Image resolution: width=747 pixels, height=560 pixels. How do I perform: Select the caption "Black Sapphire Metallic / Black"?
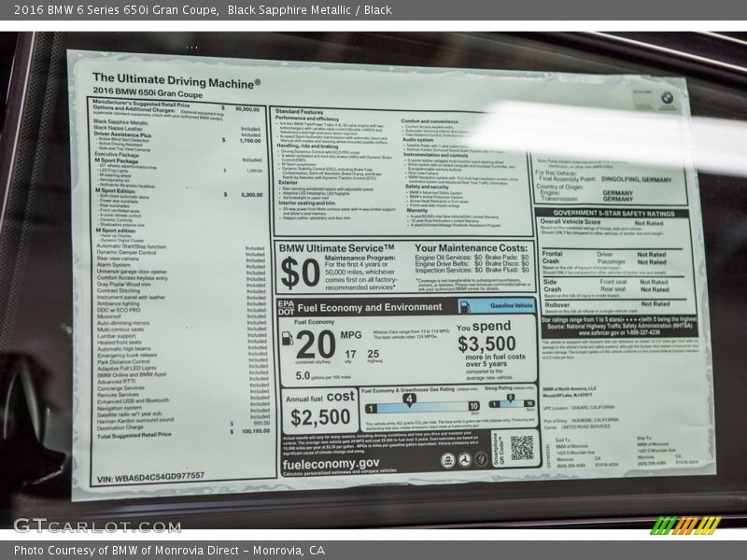pos(310,9)
